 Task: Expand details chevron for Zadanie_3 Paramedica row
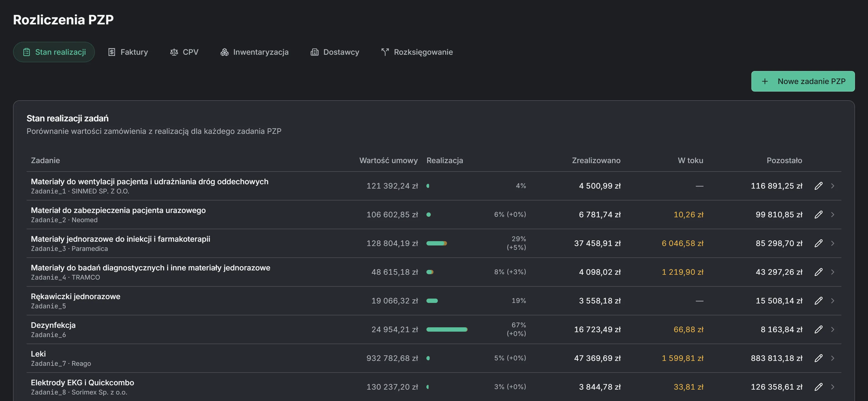[833, 243]
